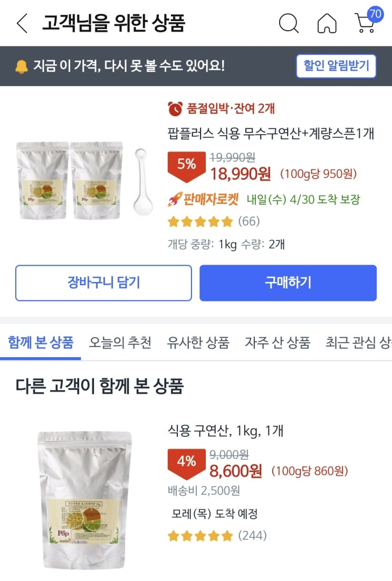Tap the 판매자로켓 rocket badge
This screenshot has height=581, width=392.
point(204,200)
